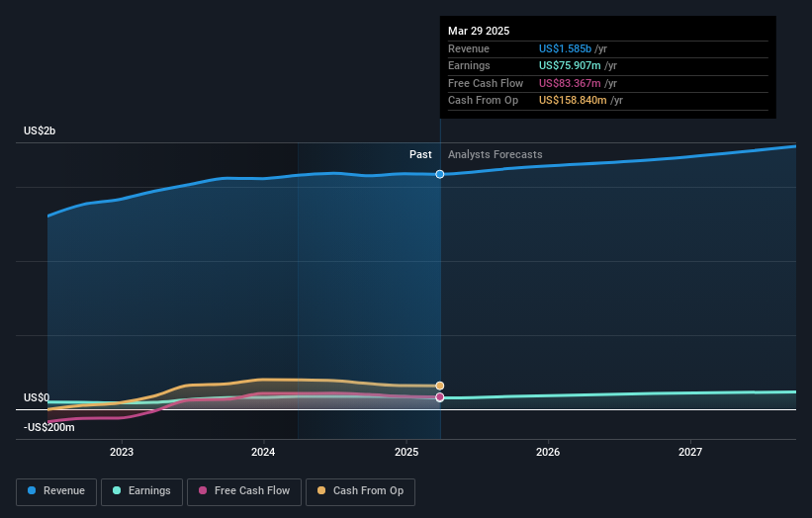Click the tooltip date Mar 29 2025
Viewport: 812px width, 518px height.
pos(479,31)
